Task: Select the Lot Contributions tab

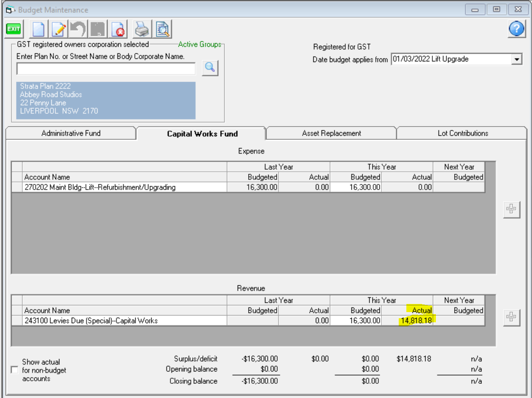Action: (x=462, y=134)
